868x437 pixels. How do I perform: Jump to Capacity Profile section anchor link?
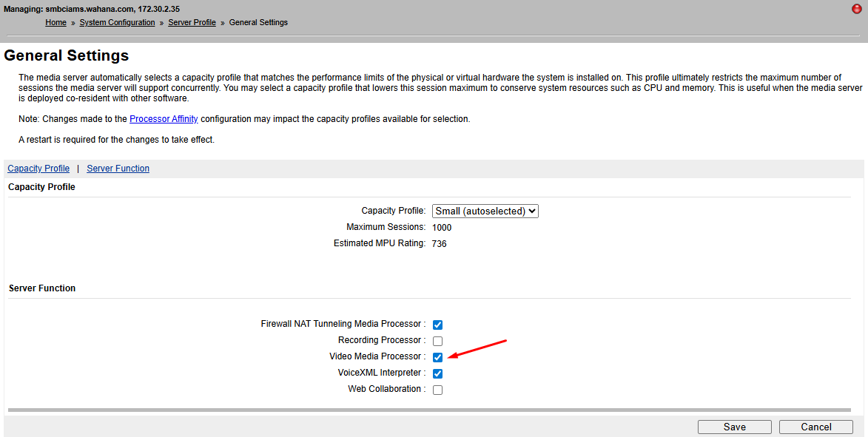pyautogui.click(x=38, y=169)
